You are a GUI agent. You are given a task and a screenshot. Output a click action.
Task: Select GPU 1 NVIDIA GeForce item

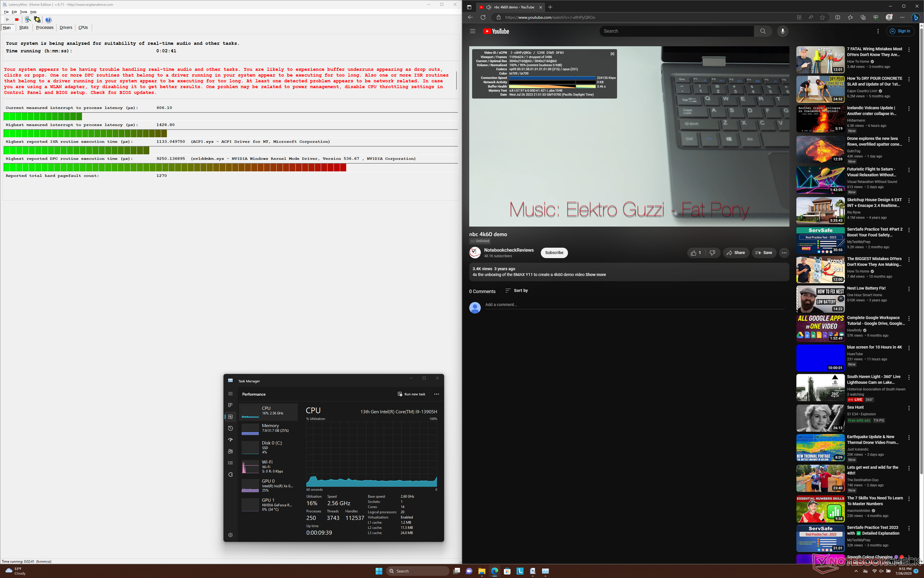point(269,505)
